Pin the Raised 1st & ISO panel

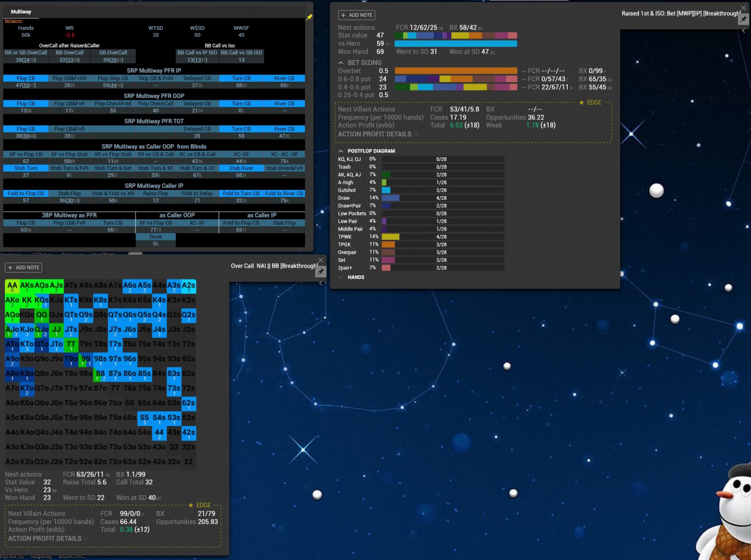click(x=743, y=20)
